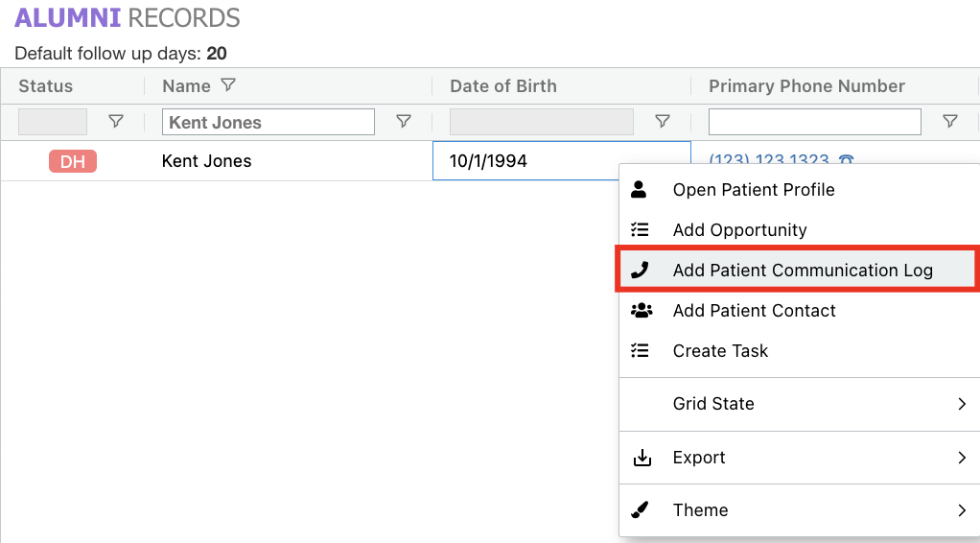Image resolution: width=980 pixels, height=543 pixels.
Task: Open the Kent Jones phone number link
Action: (x=768, y=160)
